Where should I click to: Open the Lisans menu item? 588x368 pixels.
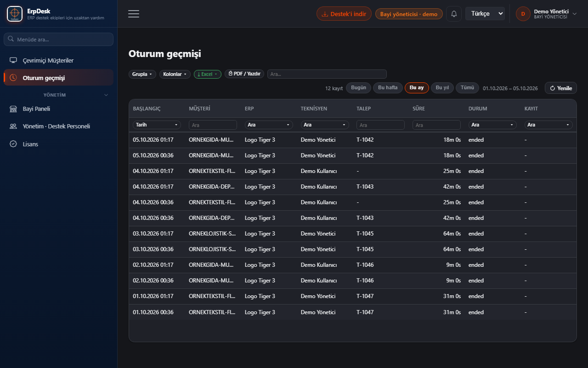[58, 144]
